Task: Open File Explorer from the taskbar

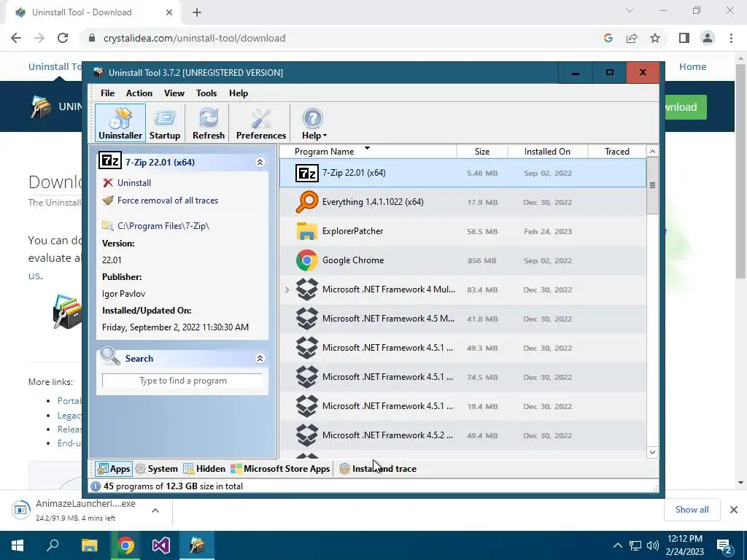Action: (90, 545)
